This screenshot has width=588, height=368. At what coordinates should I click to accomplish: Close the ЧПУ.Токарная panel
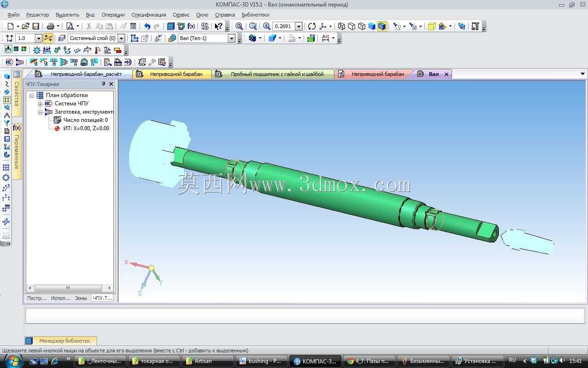pos(111,84)
